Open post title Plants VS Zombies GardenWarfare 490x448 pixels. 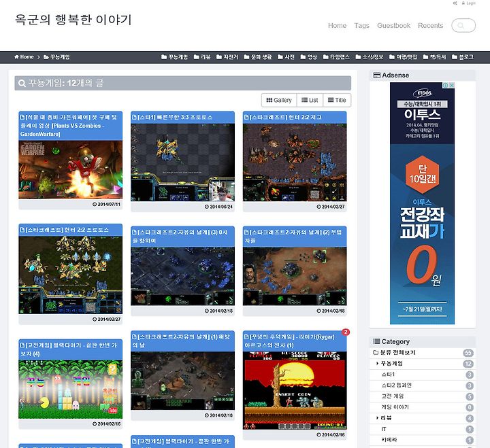pos(70,126)
